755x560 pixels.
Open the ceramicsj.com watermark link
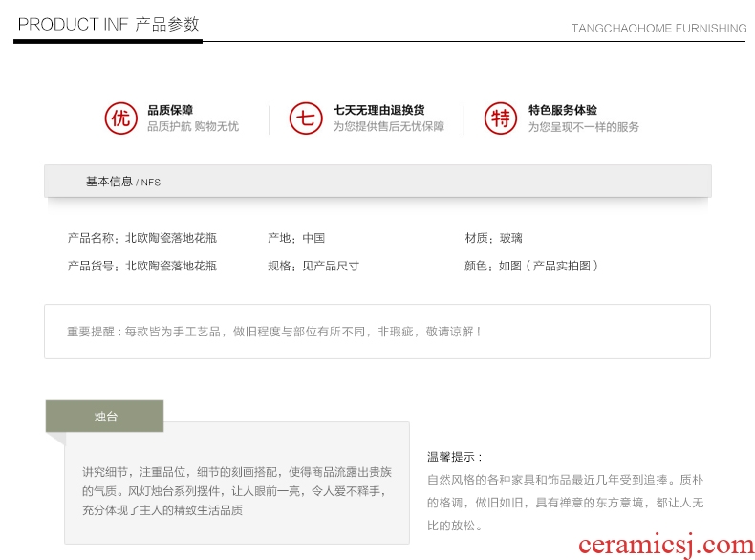(666, 546)
